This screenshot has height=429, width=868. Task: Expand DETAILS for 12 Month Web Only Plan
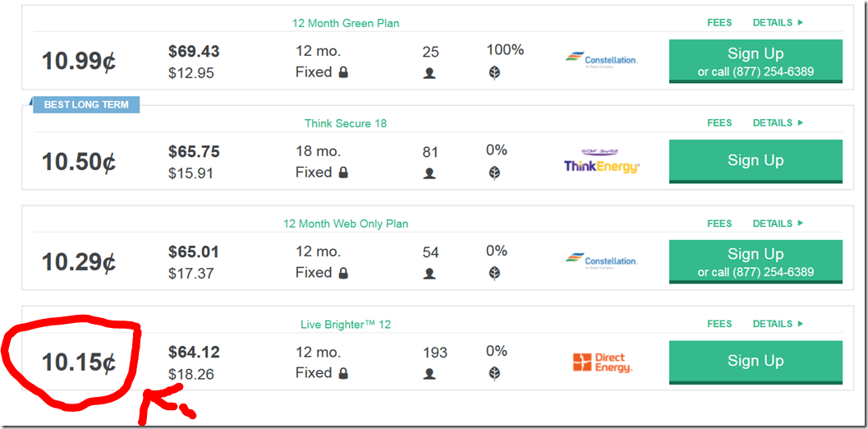pyautogui.click(x=778, y=224)
